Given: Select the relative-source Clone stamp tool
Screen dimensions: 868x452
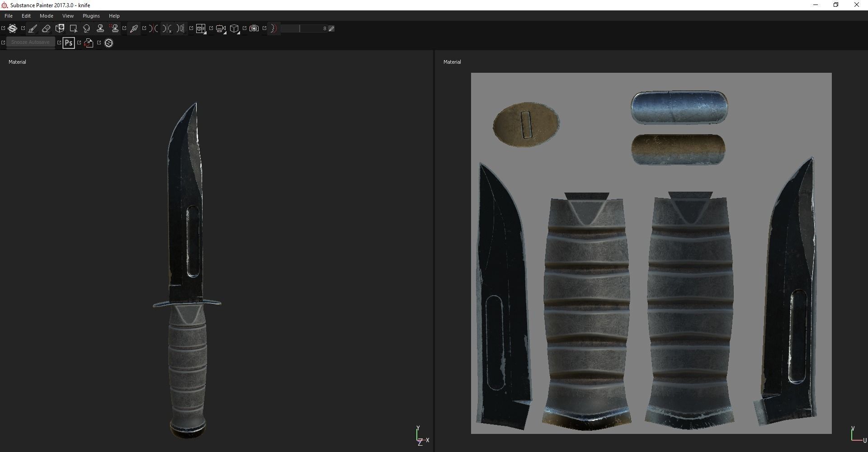Looking at the screenshot, I should coord(115,29).
